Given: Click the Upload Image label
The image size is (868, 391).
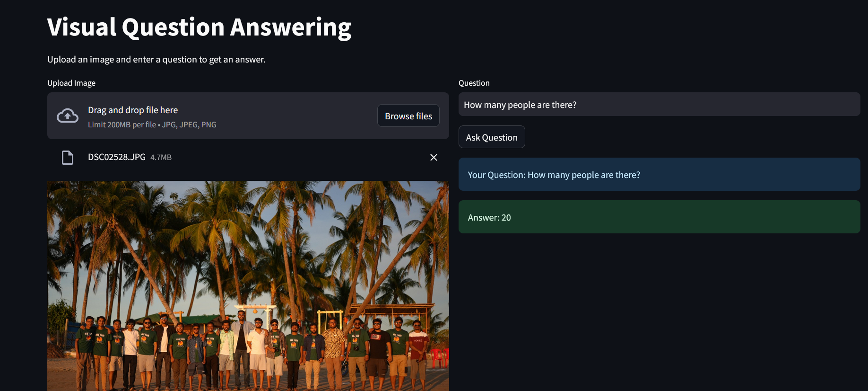Looking at the screenshot, I should 71,83.
